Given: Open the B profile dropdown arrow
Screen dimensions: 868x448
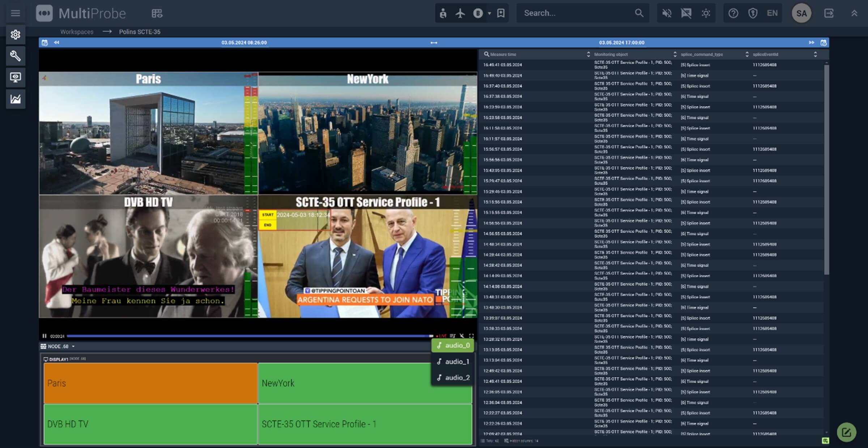Looking at the screenshot, I should [489, 13].
